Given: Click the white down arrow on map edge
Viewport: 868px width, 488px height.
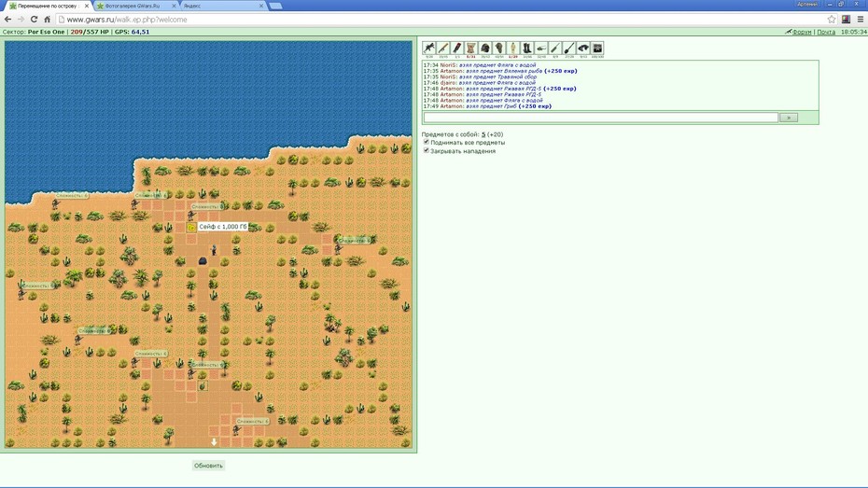Looking at the screenshot, I should [214, 441].
